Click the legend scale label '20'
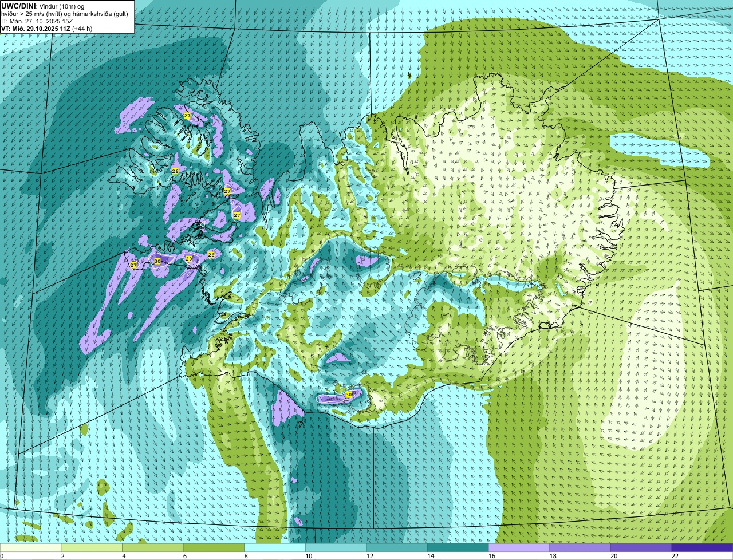Viewport: 733px width, 560px height. coord(614,556)
